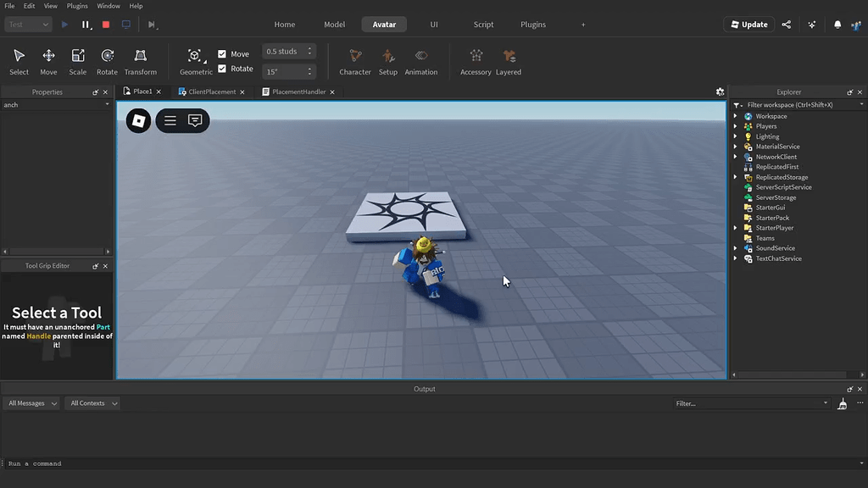Viewport: 868px width, 488px height.
Task: Click the Character tool in the Avatar ribbon
Action: [x=354, y=59]
